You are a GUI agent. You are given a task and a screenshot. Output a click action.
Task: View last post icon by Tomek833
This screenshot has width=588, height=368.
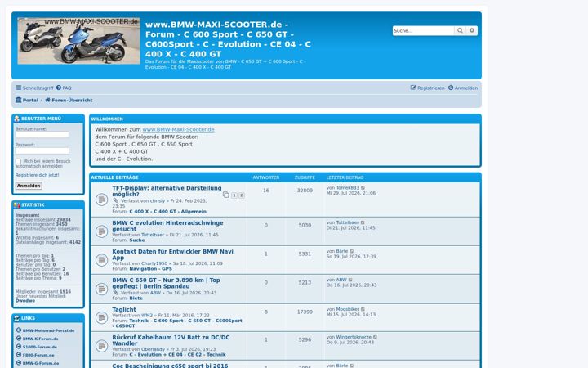(x=363, y=188)
